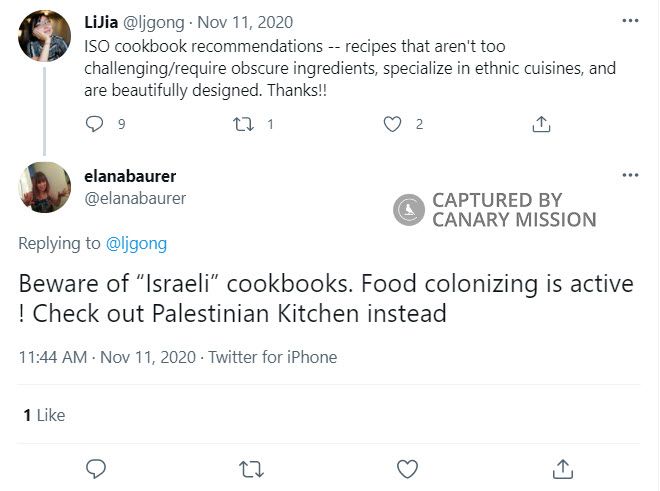Image resolution: width=660 pixels, height=491 pixels.
Task: Retweet elanabaurer's reply tweet
Action: click(251, 468)
